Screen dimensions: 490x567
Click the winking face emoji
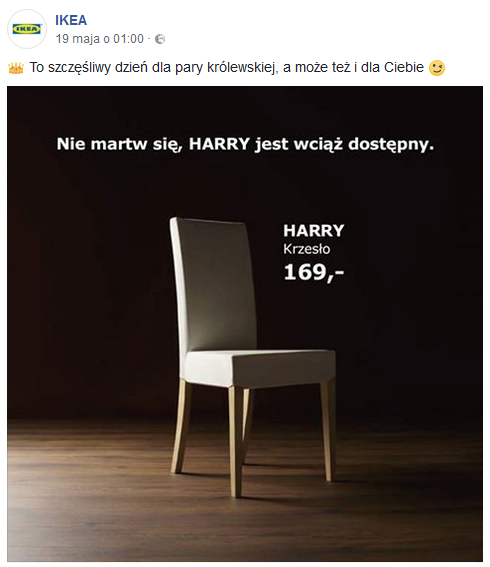point(437,68)
